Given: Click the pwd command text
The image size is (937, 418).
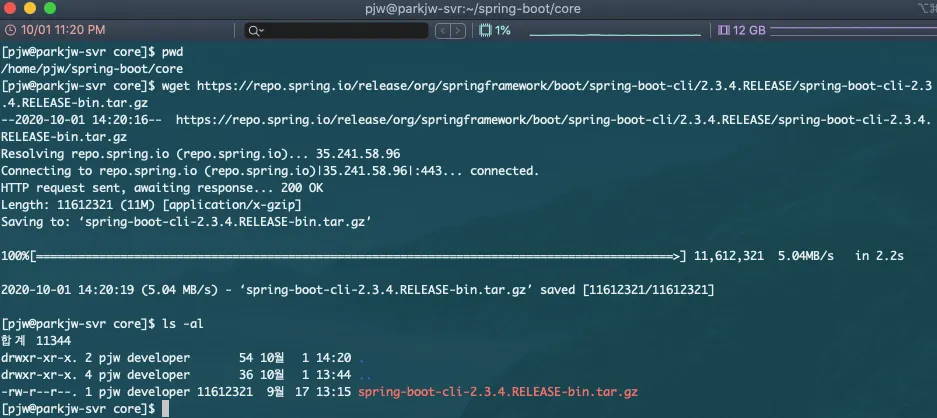Looking at the screenshot, I should click(x=172, y=52).
